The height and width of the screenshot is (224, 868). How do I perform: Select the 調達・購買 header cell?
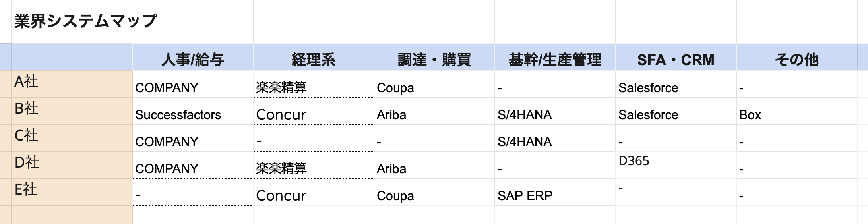coord(434,60)
